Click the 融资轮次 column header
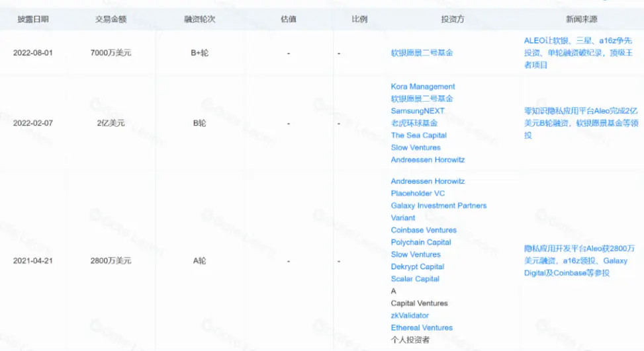644x351 pixels. (200, 19)
